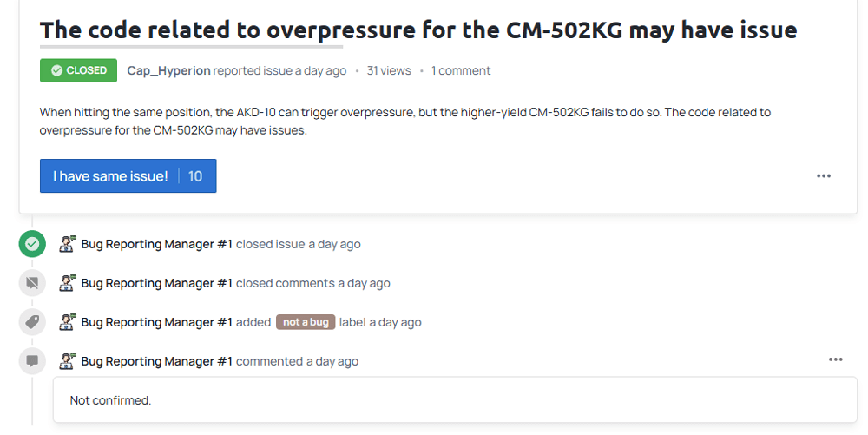This screenshot has width=868, height=435.
Task: Click the I have same issue! button
Action: pyautogui.click(x=128, y=176)
